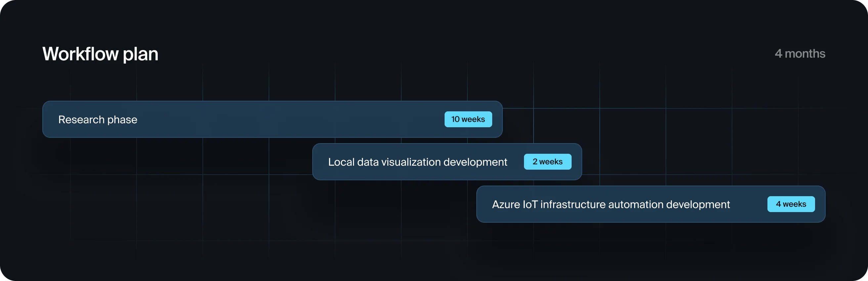The height and width of the screenshot is (281, 868).
Task: Click the 4 months duration label
Action: tap(800, 53)
